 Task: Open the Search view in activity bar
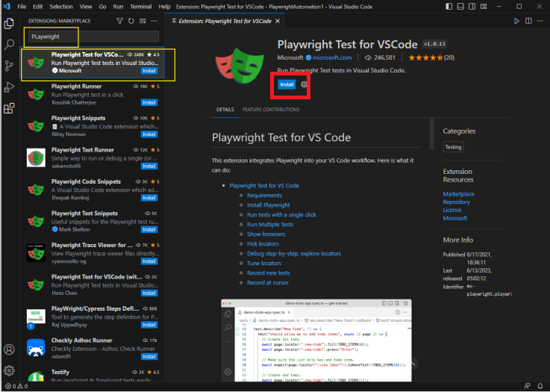(9, 45)
